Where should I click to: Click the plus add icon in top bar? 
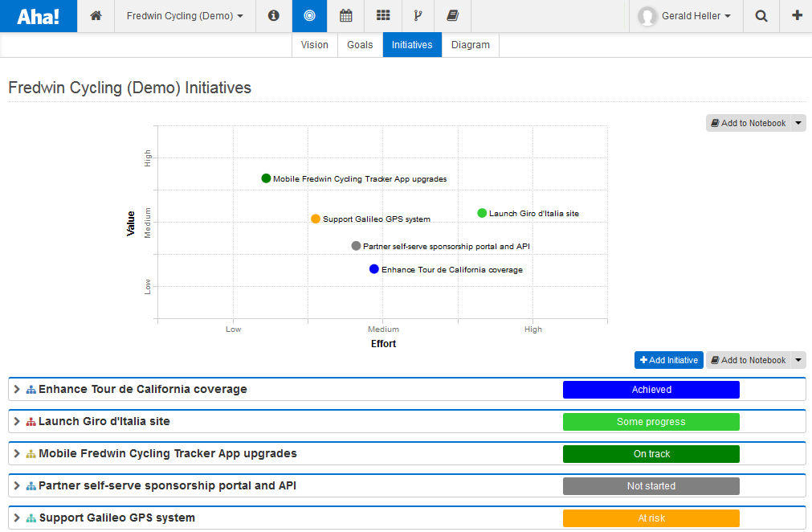coord(797,16)
